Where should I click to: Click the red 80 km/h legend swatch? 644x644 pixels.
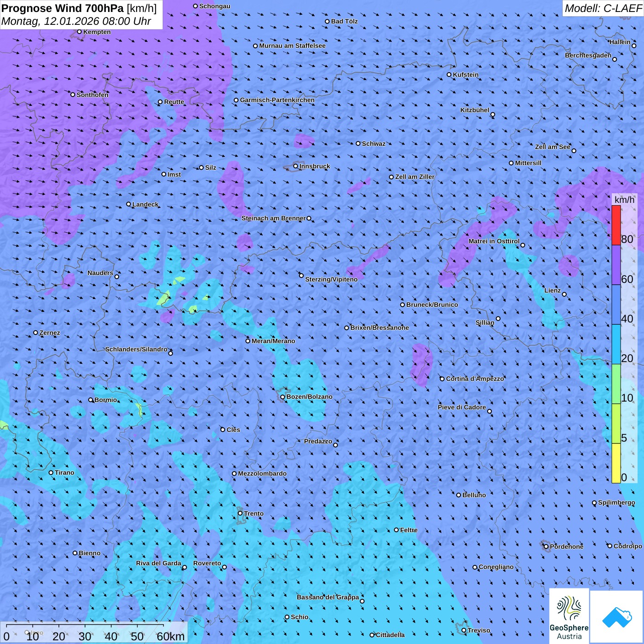[616, 225]
